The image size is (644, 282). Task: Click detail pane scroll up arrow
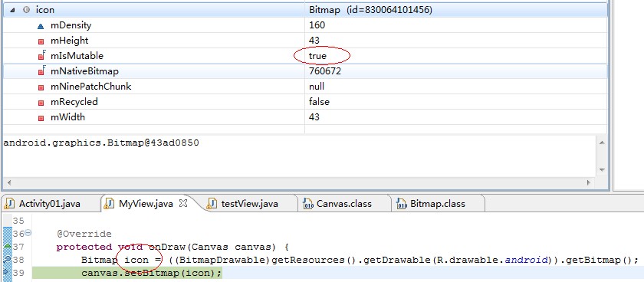click(x=602, y=143)
